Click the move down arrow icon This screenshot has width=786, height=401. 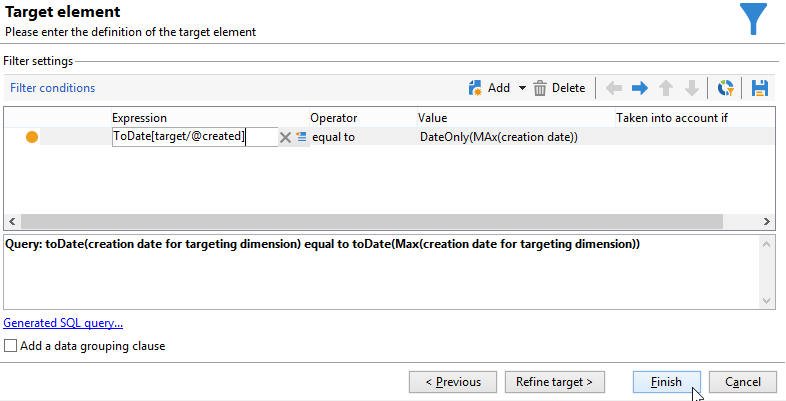pyautogui.click(x=691, y=88)
